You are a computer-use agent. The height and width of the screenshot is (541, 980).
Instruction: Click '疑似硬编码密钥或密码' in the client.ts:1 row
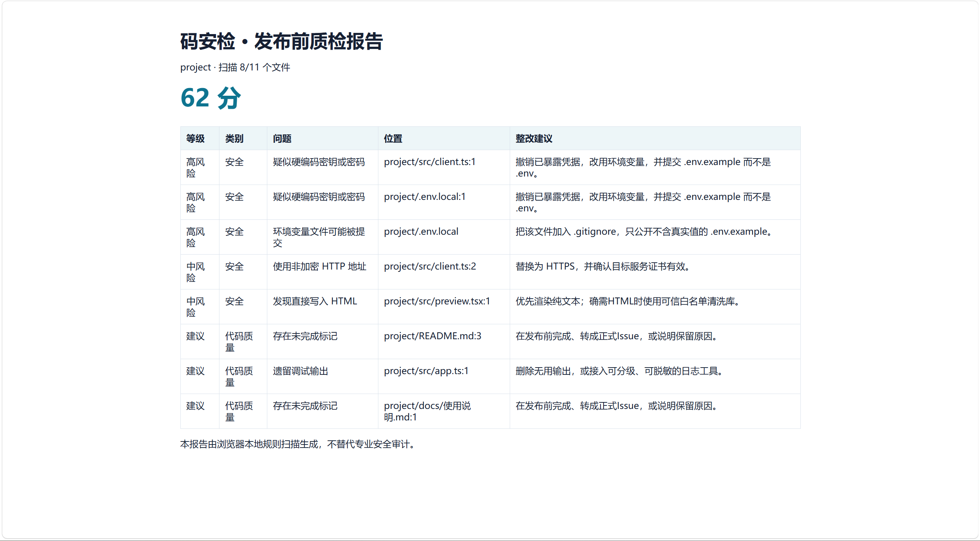point(319,162)
